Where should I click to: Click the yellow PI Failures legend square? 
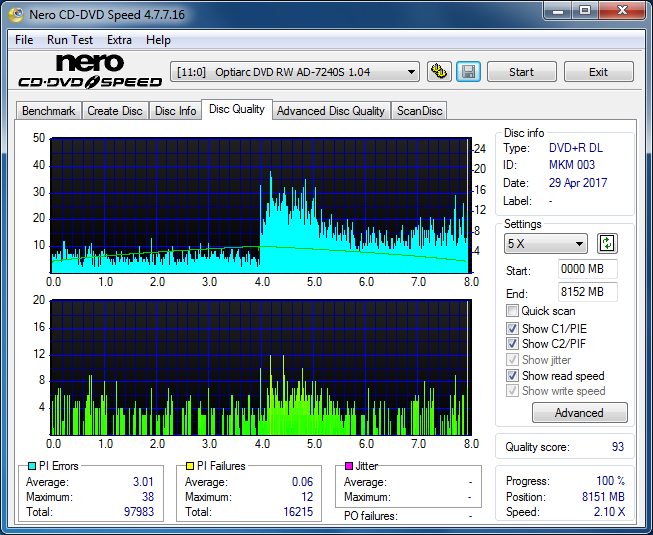pos(190,466)
